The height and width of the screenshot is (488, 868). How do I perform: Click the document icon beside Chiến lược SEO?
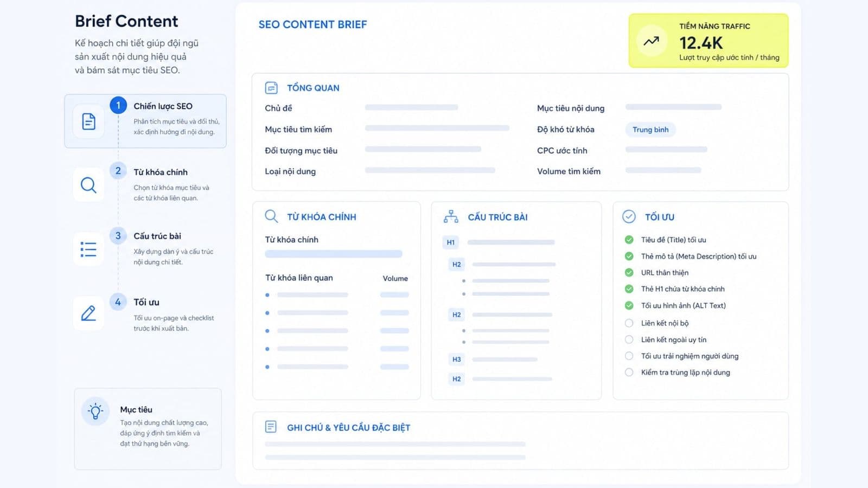[88, 121]
